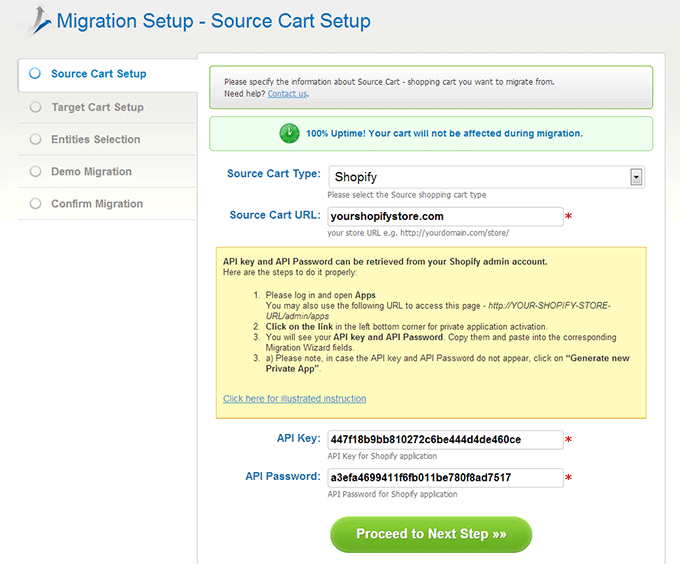Screen dimensions: 680x564
Task: Open the Entities Selection step
Action: pos(96,139)
